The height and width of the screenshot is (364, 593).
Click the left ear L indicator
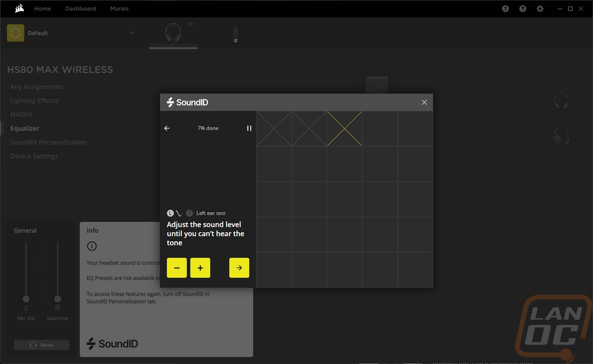click(170, 213)
